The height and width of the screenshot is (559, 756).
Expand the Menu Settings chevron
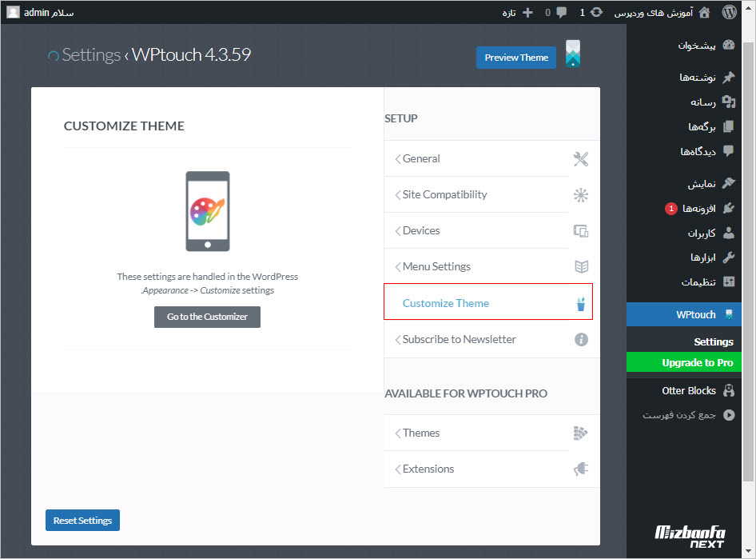[398, 267]
